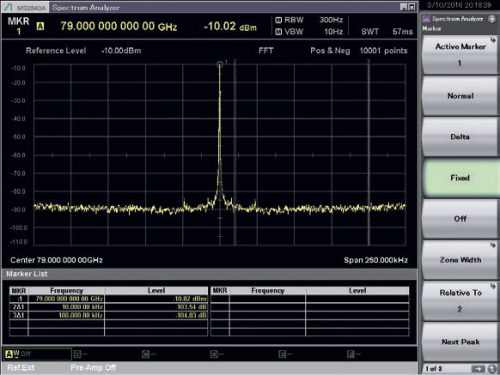Select marker row 1 in Marker List
This screenshot has width=500, height=375.
pyautogui.click(x=108, y=299)
